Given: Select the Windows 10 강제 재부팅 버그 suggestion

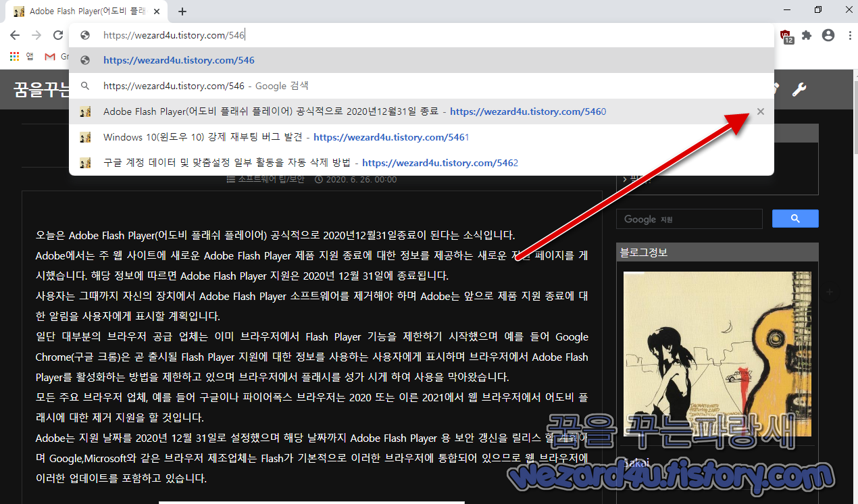Looking at the screenshot, I should 422,137.
